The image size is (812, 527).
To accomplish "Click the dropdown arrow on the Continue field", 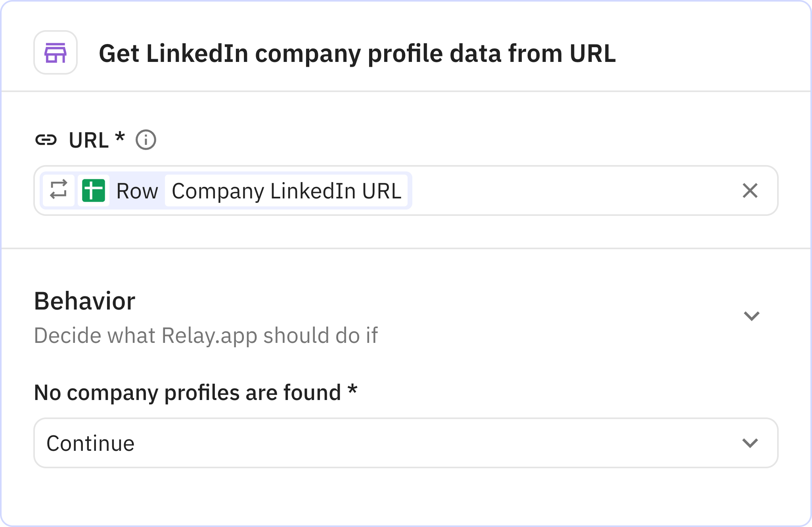I will [751, 443].
